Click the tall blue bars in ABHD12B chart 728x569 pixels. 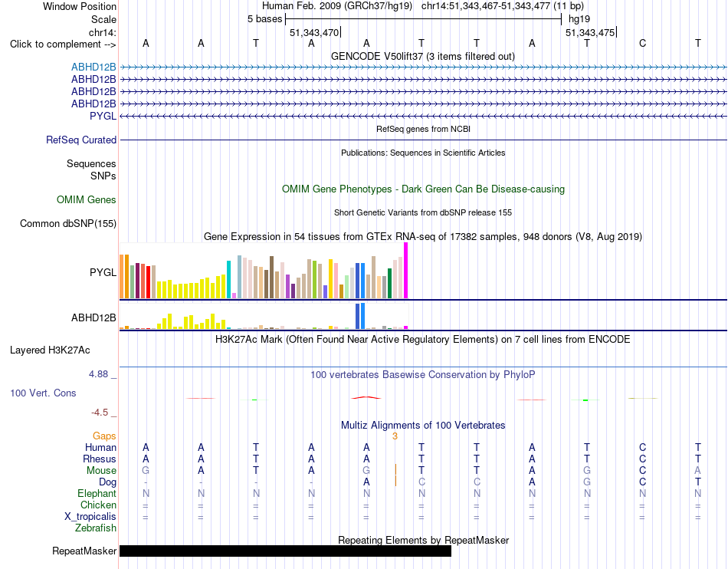pos(360,316)
